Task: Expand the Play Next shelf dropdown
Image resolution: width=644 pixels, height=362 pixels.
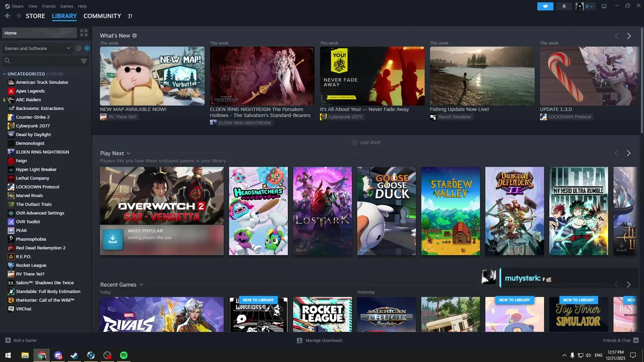Action: [128, 153]
